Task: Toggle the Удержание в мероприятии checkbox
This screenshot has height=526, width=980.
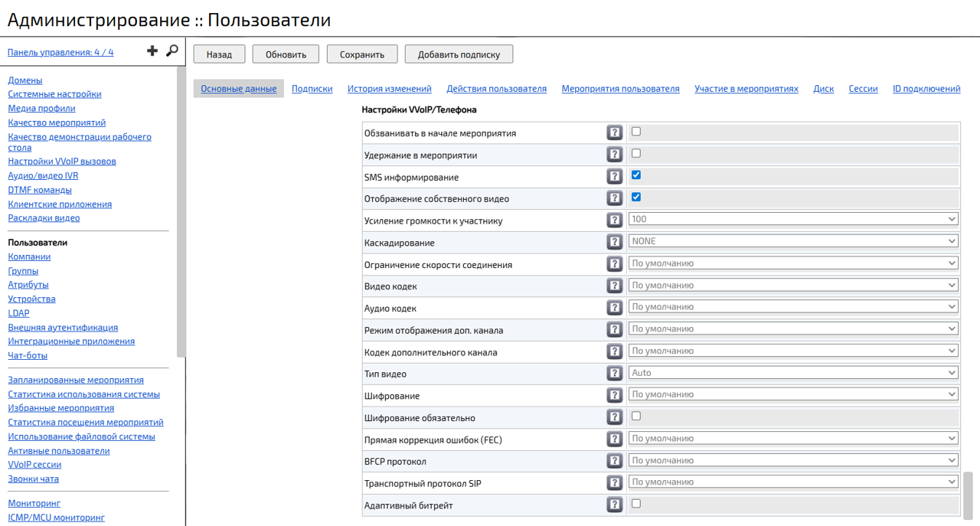Action: click(x=636, y=153)
